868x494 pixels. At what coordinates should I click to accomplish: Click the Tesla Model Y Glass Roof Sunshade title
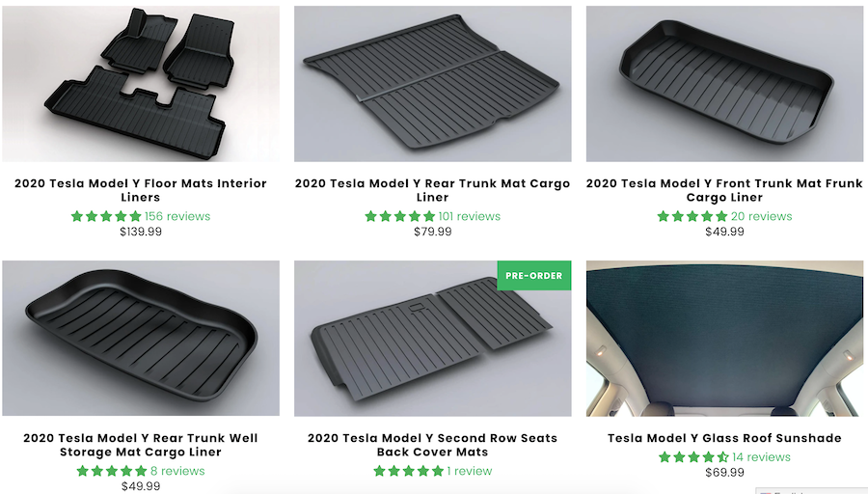pyautogui.click(x=724, y=438)
